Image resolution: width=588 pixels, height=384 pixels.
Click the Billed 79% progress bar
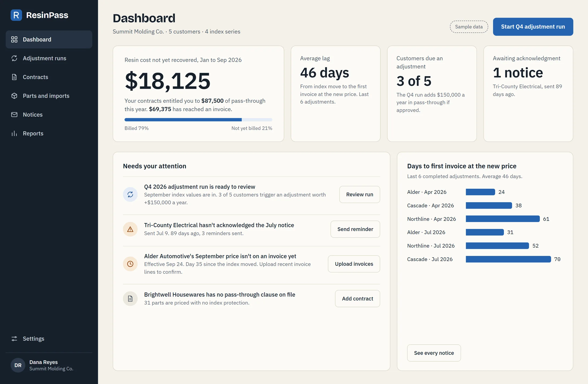pyautogui.click(x=198, y=120)
